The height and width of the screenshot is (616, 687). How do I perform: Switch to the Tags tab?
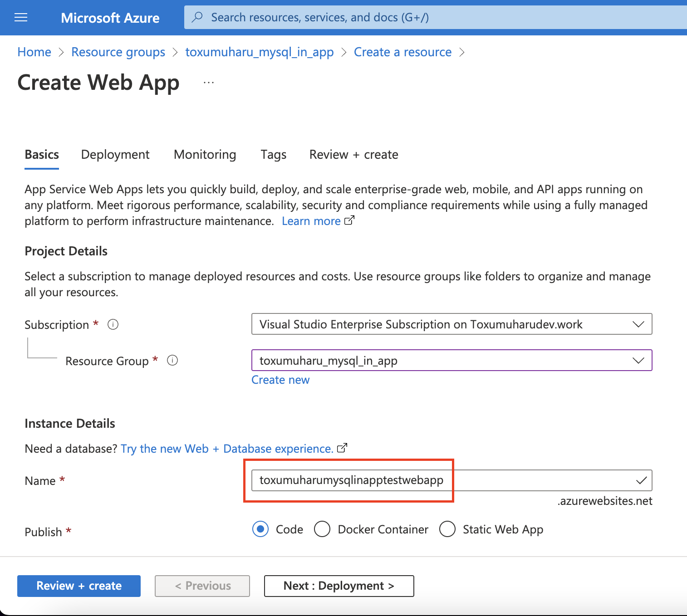point(273,154)
